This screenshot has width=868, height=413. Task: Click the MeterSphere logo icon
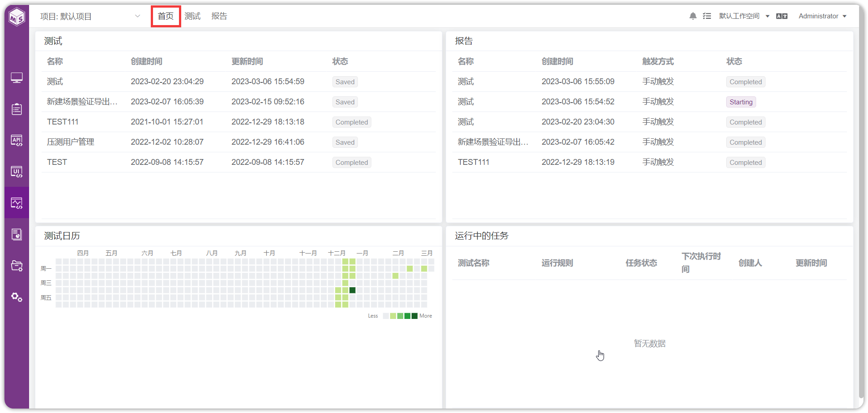pyautogui.click(x=17, y=17)
